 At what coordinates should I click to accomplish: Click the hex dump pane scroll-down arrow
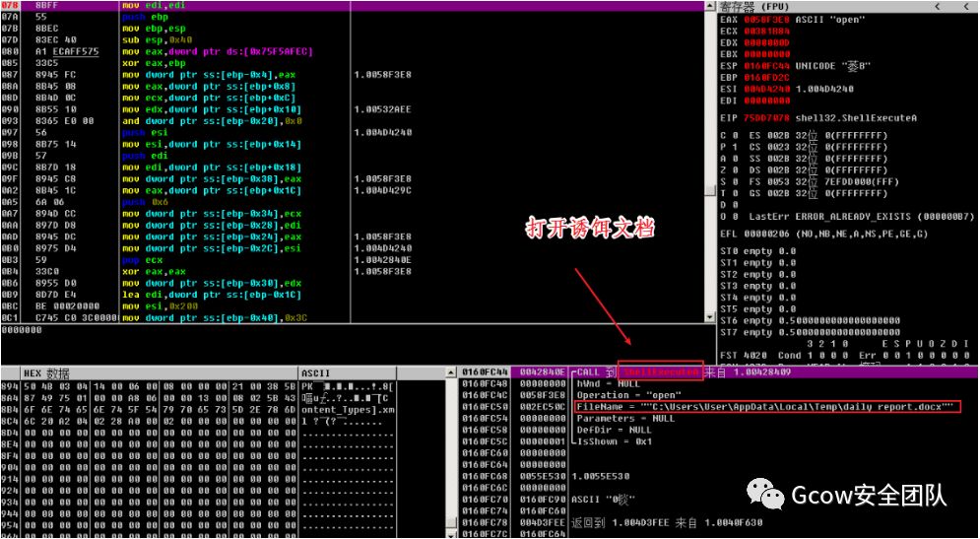point(452,534)
